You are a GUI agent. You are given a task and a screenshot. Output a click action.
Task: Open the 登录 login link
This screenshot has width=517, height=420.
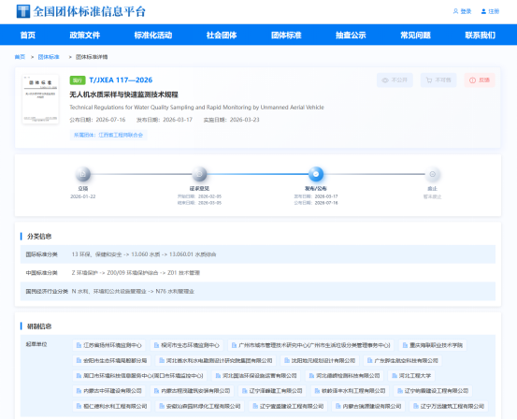pos(462,11)
